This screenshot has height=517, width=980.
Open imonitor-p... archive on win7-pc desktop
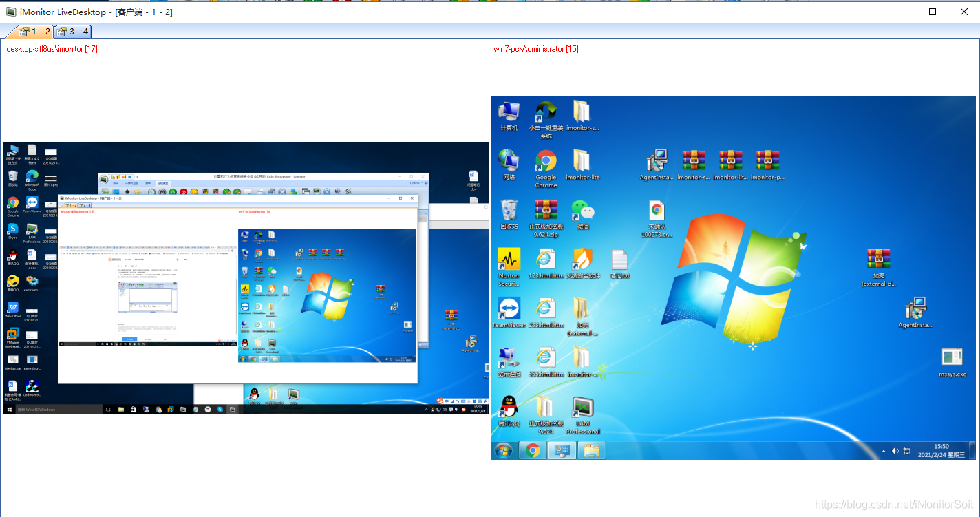[767, 165]
